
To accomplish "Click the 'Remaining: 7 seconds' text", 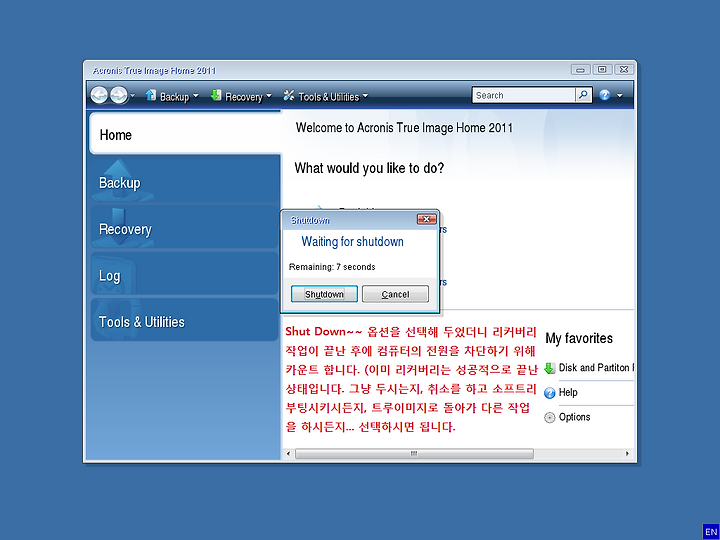I will point(332,267).
